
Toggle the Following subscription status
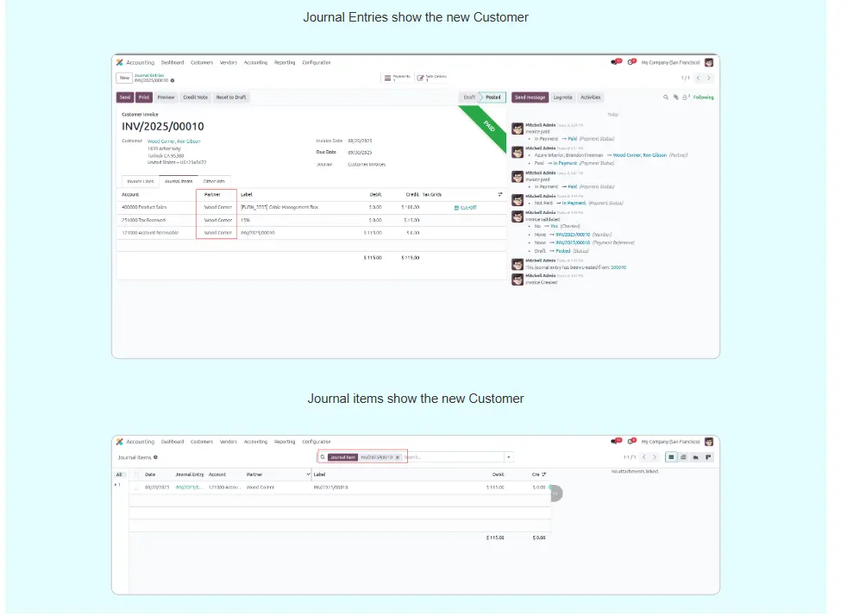(x=703, y=97)
